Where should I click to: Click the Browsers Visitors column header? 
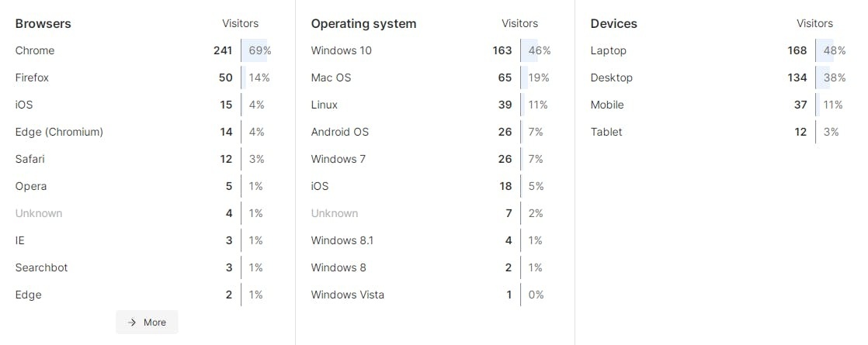(x=240, y=23)
